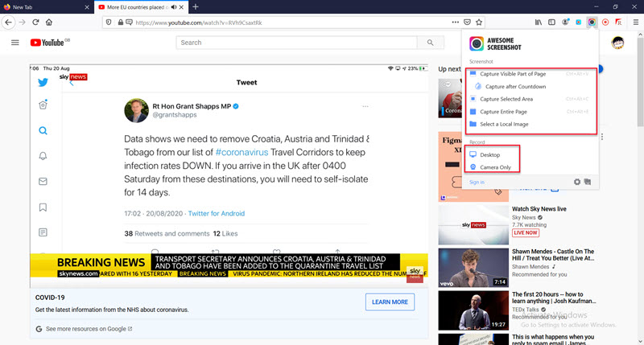Click LEARN MORE in COVID-19 panel

point(390,302)
